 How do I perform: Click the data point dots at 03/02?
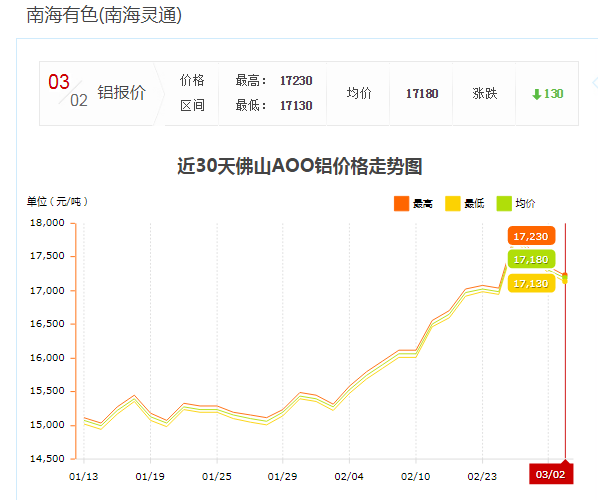[x=565, y=278]
